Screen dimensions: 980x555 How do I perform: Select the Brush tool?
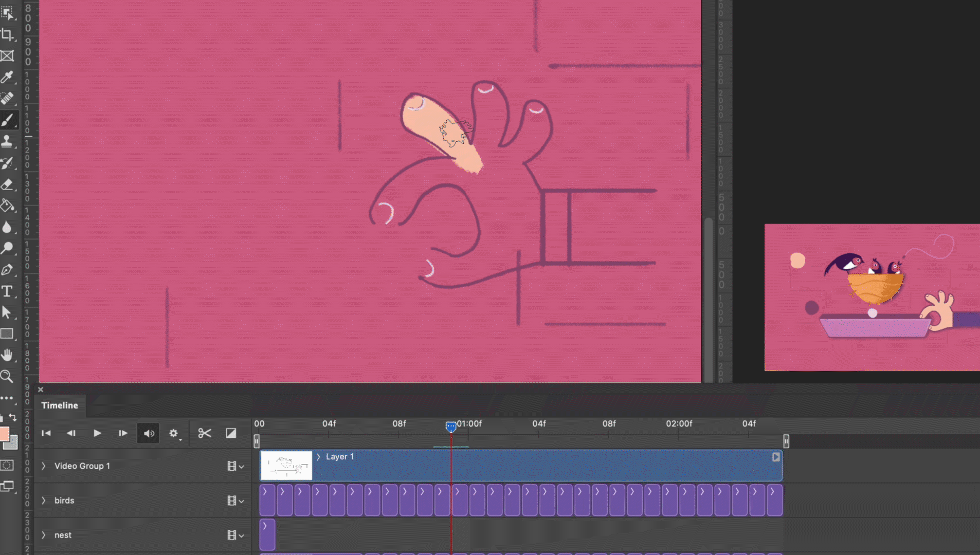(x=7, y=120)
